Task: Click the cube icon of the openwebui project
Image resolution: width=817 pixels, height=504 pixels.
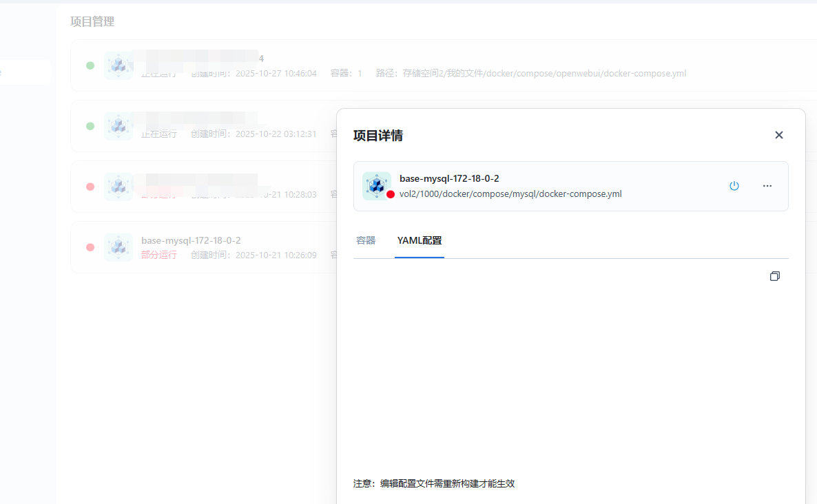Action: [x=118, y=65]
